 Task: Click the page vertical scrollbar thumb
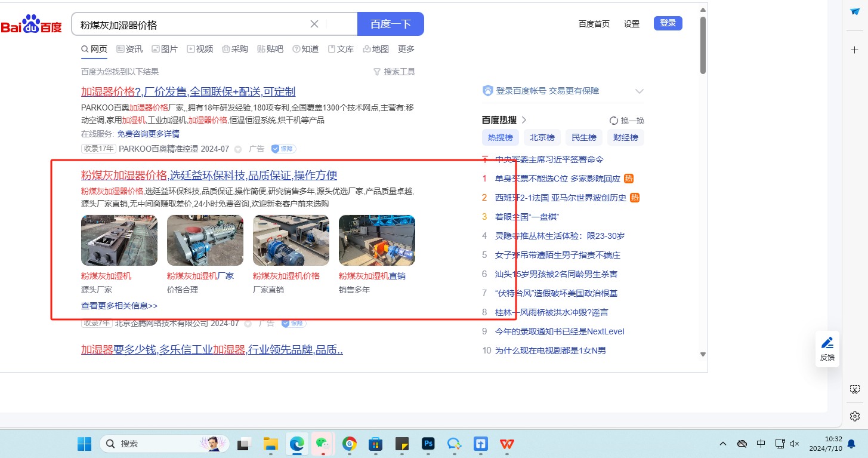click(703, 45)
